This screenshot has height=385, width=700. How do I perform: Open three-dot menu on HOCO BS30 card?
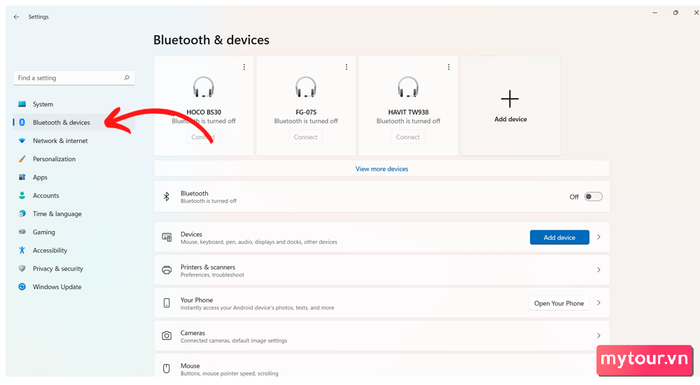coord(244,67)
